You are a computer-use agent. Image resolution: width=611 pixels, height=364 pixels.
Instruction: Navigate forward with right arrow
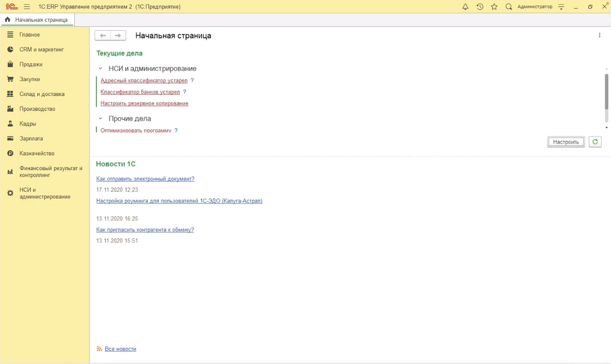pyautogui.click(x=118, y=35)
